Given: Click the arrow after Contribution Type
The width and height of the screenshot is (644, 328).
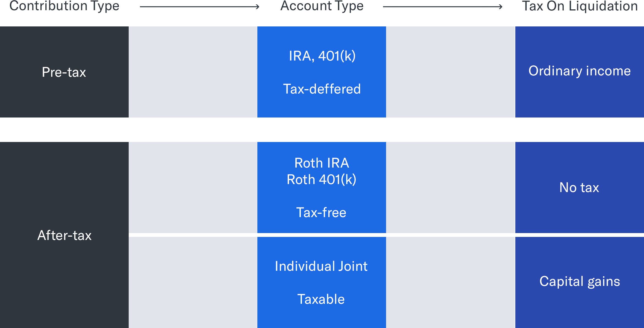Looking at the screenshot, I should click(200, 7).
